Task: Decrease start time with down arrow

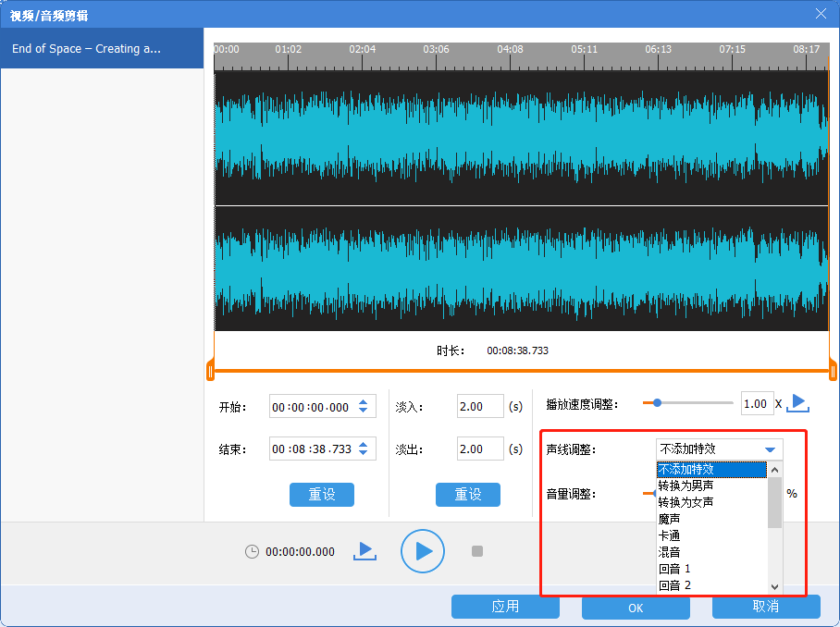Action: coord(364,411)
